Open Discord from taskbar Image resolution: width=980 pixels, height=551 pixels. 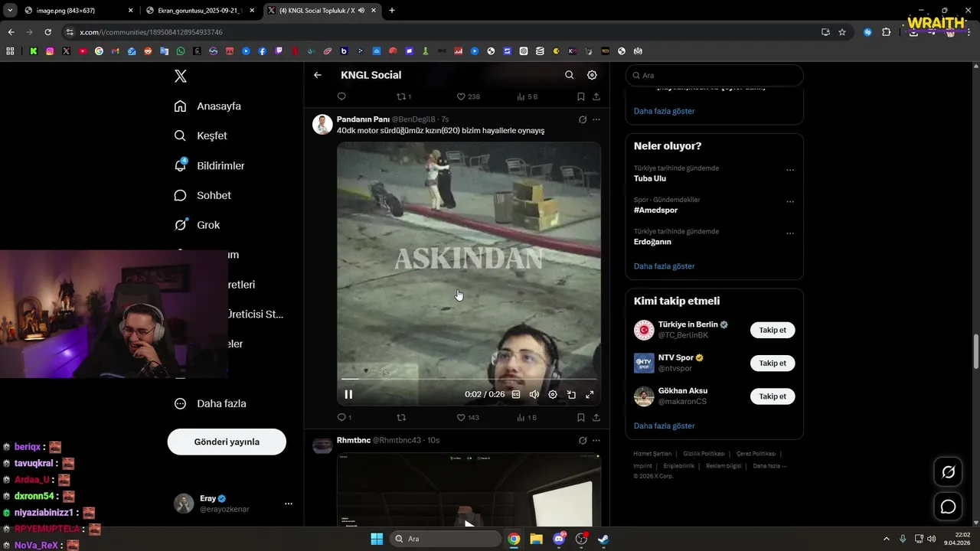[x=559, y=539]
